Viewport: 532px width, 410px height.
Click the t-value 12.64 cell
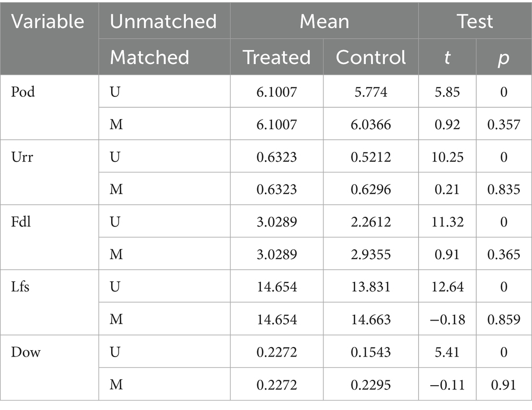click(447, 287)
